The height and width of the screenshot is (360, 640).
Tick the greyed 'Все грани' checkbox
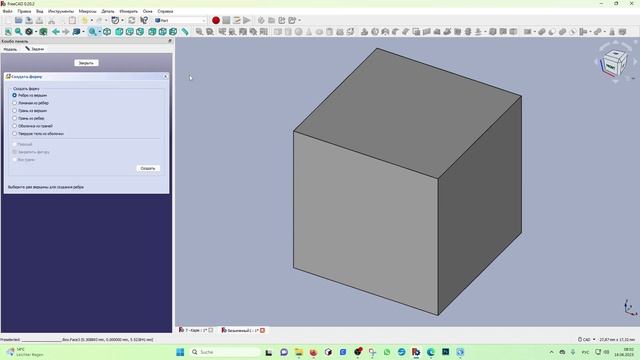[x=15, y=160]
